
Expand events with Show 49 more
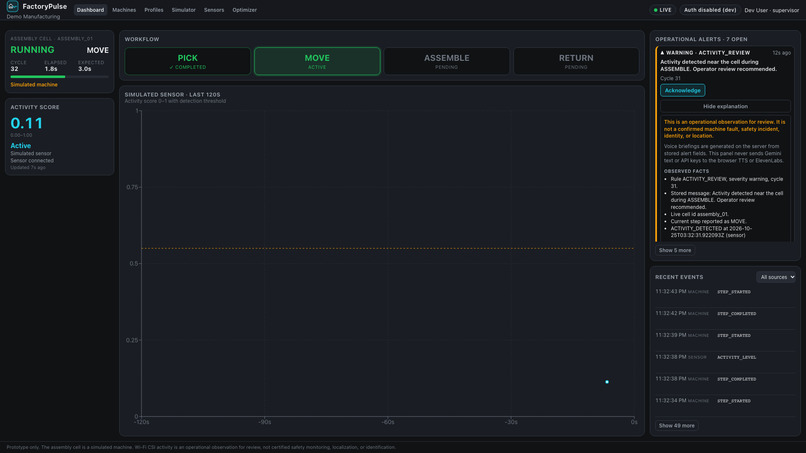(676, 426)
